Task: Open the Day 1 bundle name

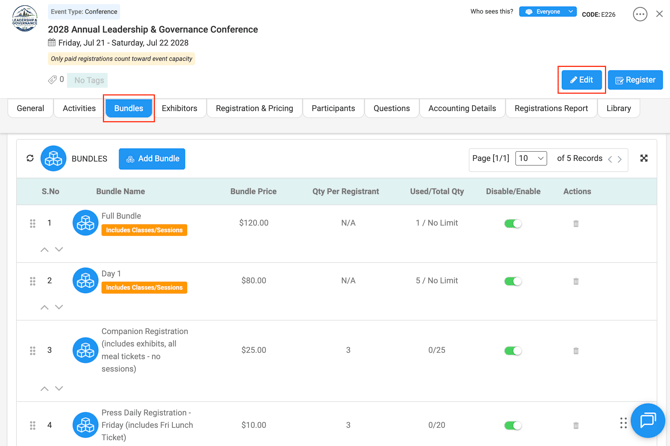Action: point(111,273)
